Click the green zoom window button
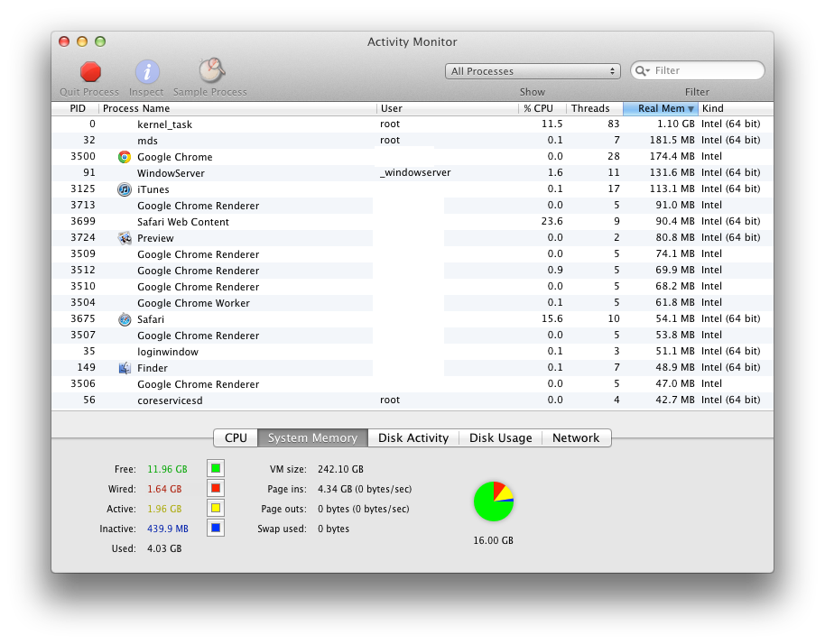Image resolution: width=825 pixels, height=644 pixels. point(100,41)
